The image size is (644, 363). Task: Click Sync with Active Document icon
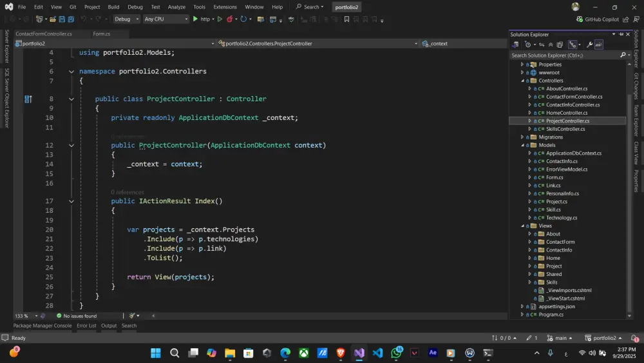541,44
